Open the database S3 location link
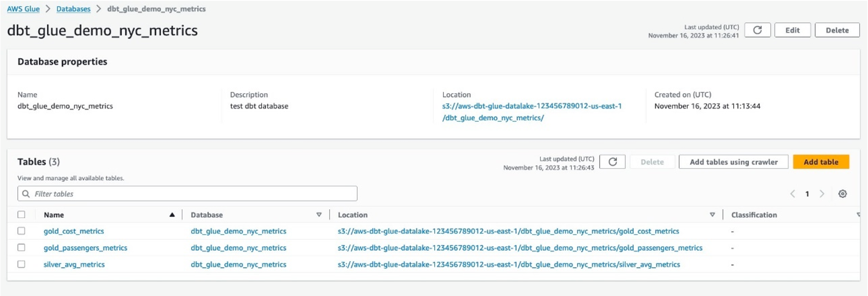The width and height of the screenshot is (868, 296). (x=532, y=112)
